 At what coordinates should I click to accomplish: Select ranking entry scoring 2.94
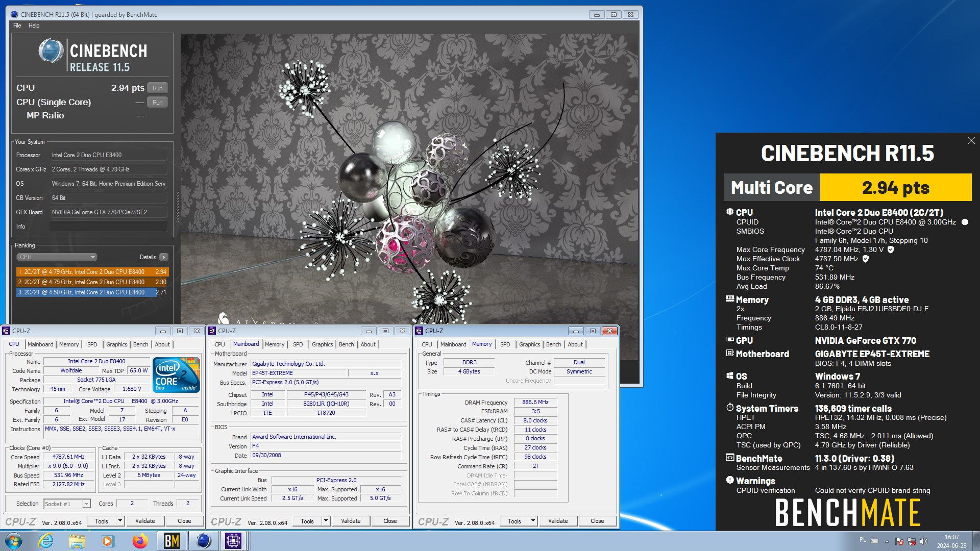pos(92,272)
